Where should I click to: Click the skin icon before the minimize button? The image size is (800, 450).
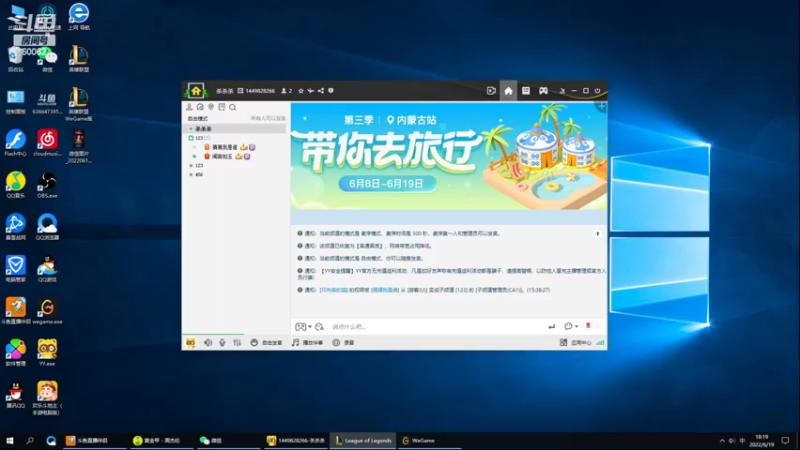[x=562, y=91]
